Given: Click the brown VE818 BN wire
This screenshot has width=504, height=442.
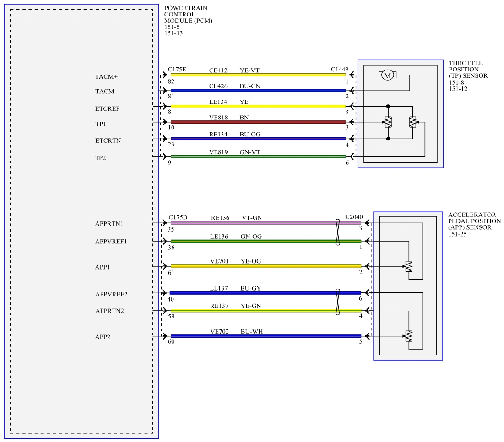Looking at the screenshot, I should (258, 122).
